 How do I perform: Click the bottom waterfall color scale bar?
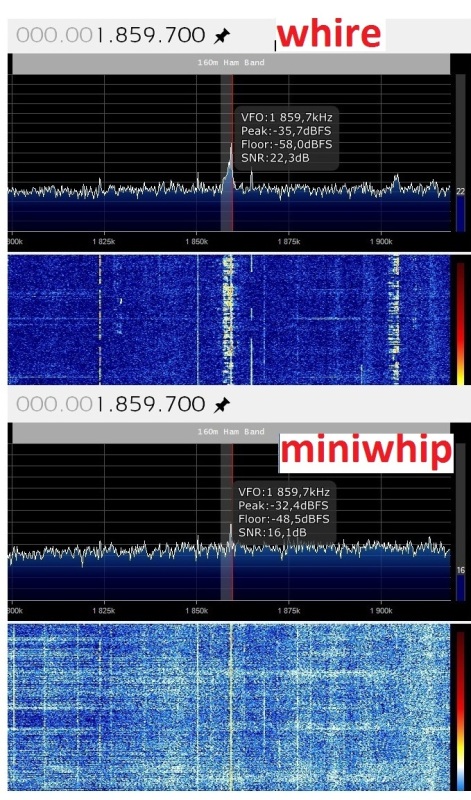coord(460,711)
